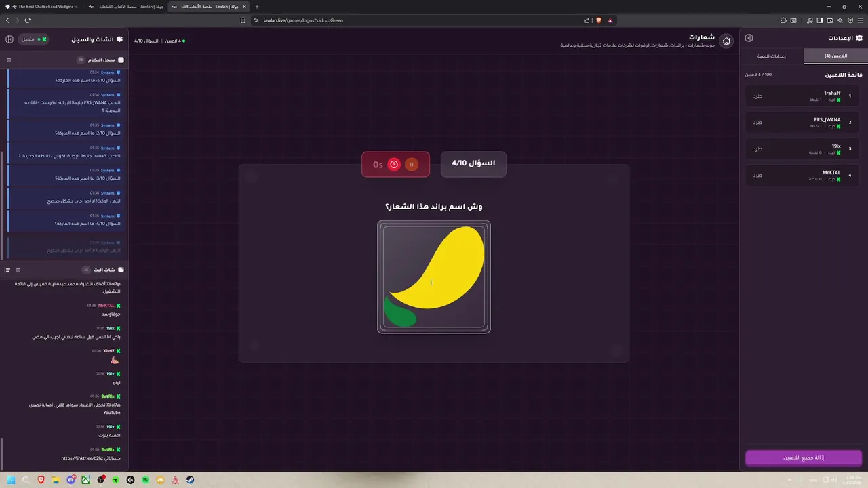Image resolution: width=868 pixels, height=488 pixels.
Task: Switch to the middle Jawlah browser tab
Action: point(127,6)
